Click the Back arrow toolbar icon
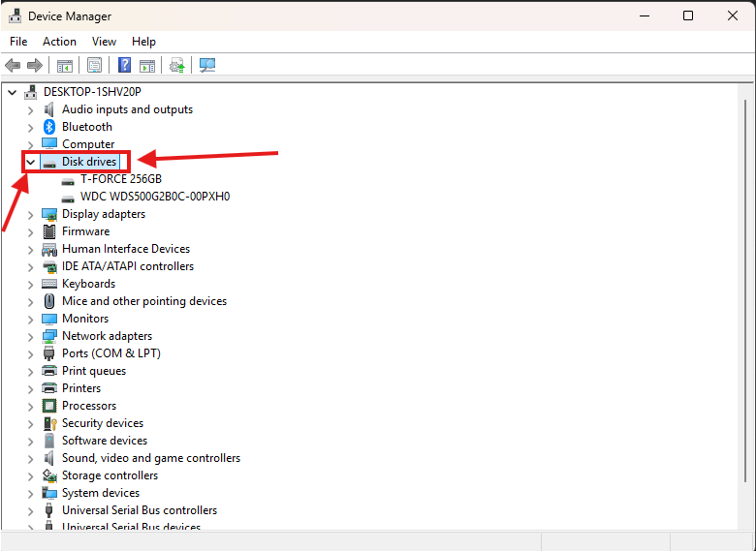Screen dimensions: 756x551 point(13,66)
